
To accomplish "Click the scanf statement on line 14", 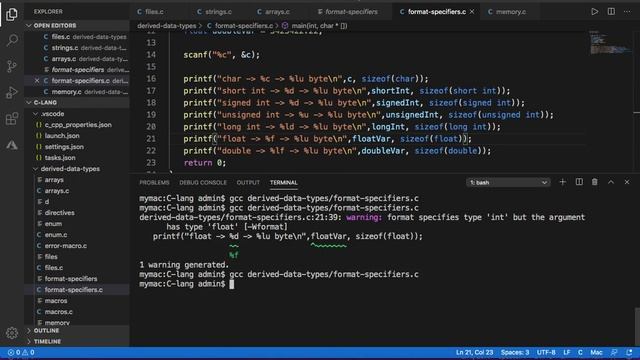I will [221, 55].
